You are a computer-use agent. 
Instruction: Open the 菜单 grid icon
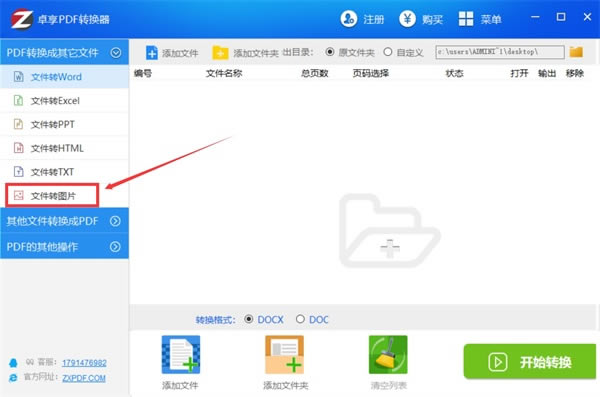tap(466, 18)
